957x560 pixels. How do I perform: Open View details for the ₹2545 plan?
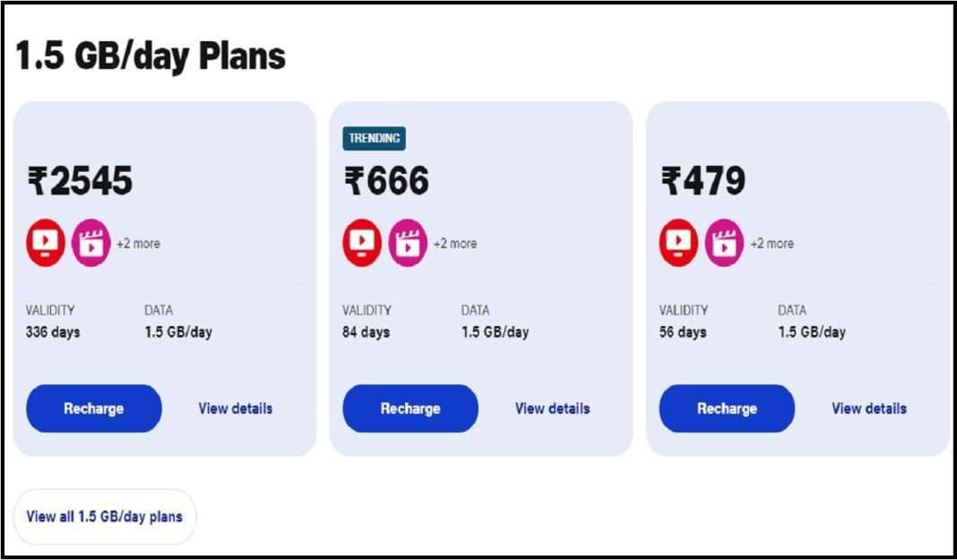[235, 408]
